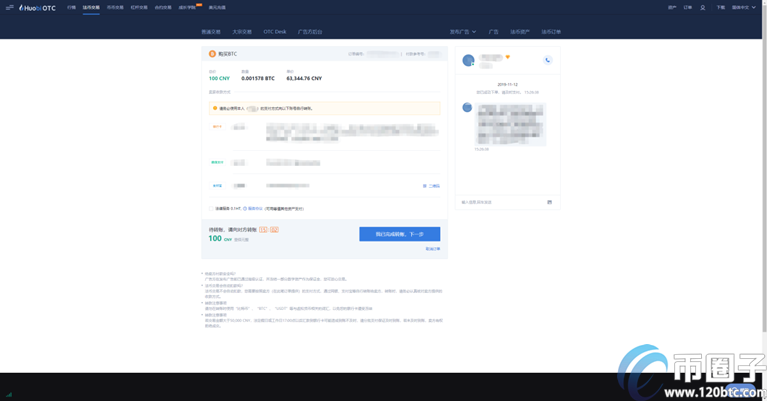Screen dimensions: 767x401
Task: Switch to the OTC Desk tab
Action: [274, 32]
